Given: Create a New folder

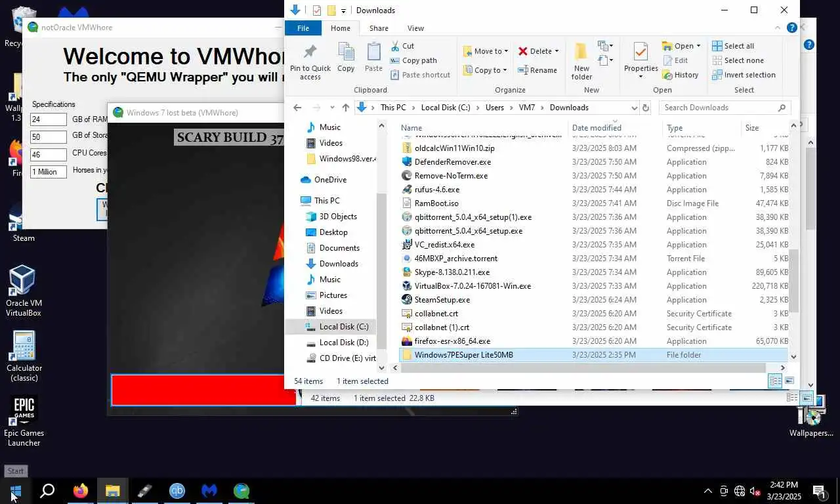Looking at the screenshot, I should 581,61.
